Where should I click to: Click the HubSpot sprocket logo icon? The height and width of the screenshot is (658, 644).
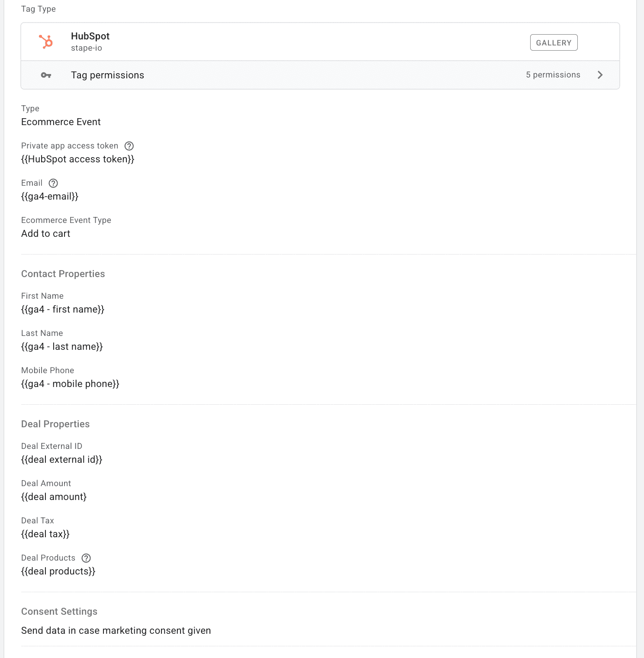click(47, 42)
